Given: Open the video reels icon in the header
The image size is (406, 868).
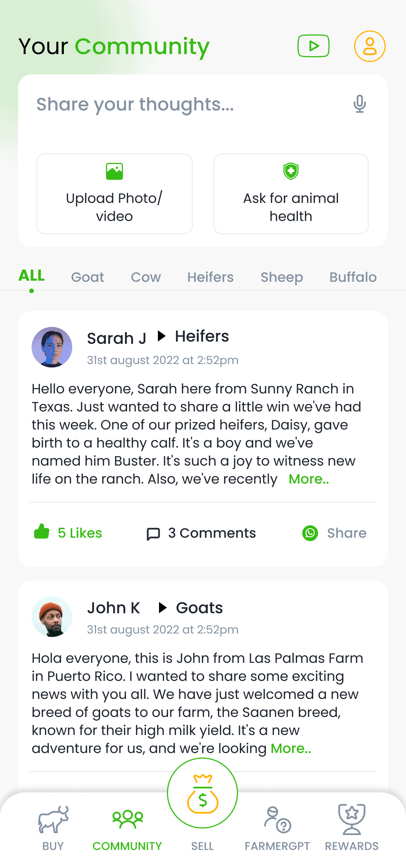Looking at the screenshot, I should point(313,46).
